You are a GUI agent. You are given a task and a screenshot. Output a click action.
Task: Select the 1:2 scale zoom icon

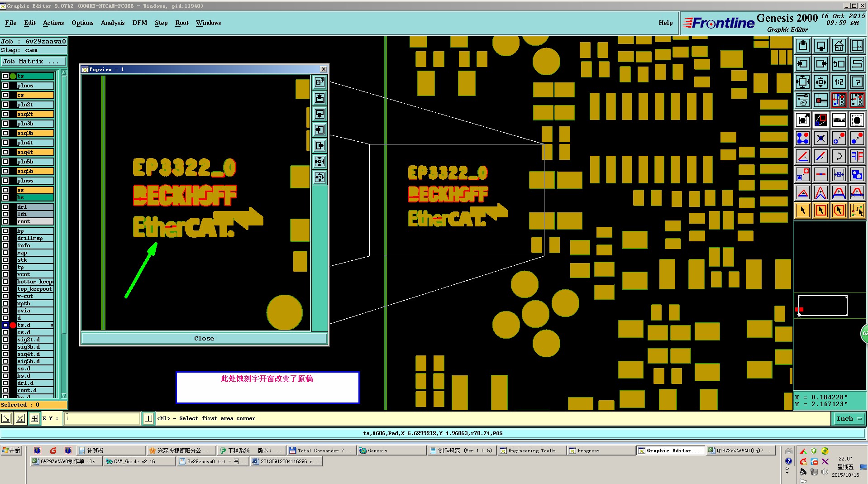[x=839, y=82]
